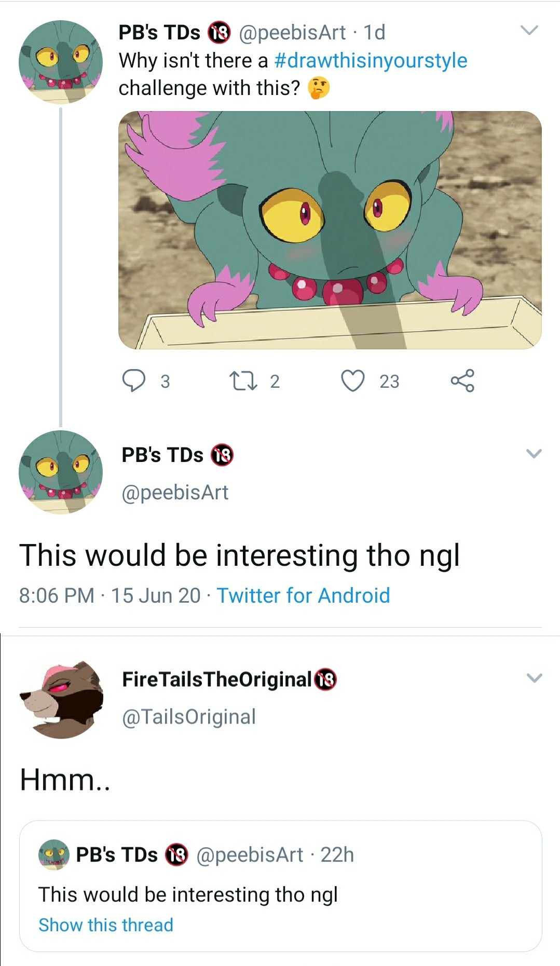Like the tweet with 23 likes
The width and height of the screenshot is (560, 966).
point(353,380)
